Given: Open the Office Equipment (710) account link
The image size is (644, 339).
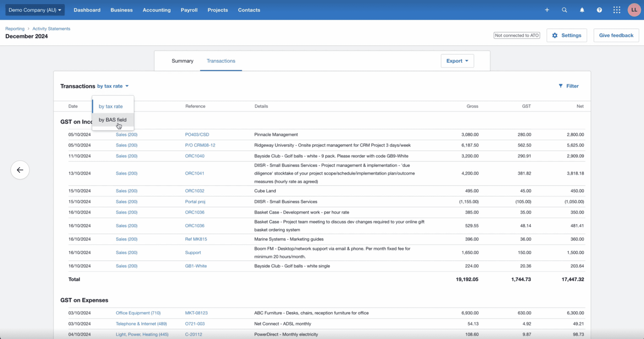Looking at the screenshot, I should click(x=138, y=313).
